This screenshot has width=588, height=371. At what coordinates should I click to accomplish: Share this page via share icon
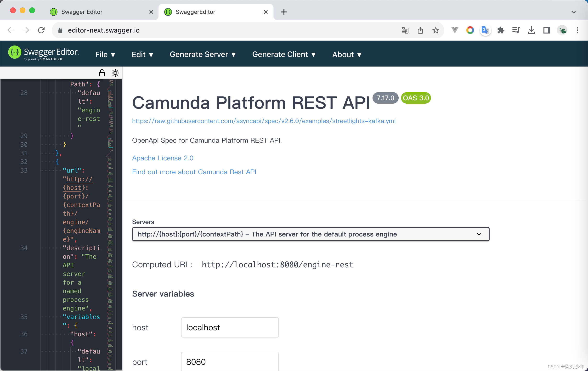coord(420,30)
